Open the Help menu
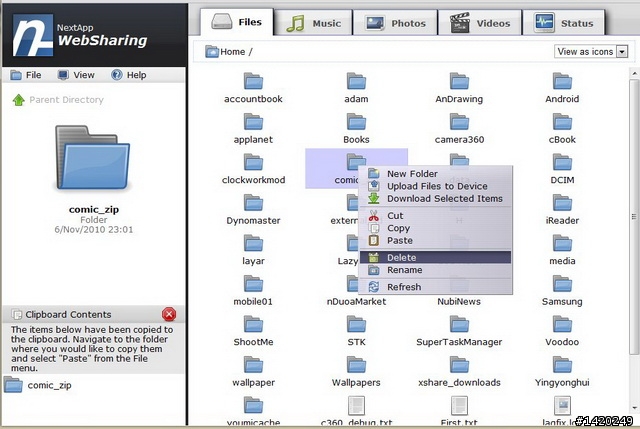This screenshot has width=640, height=429. [129, 75]
